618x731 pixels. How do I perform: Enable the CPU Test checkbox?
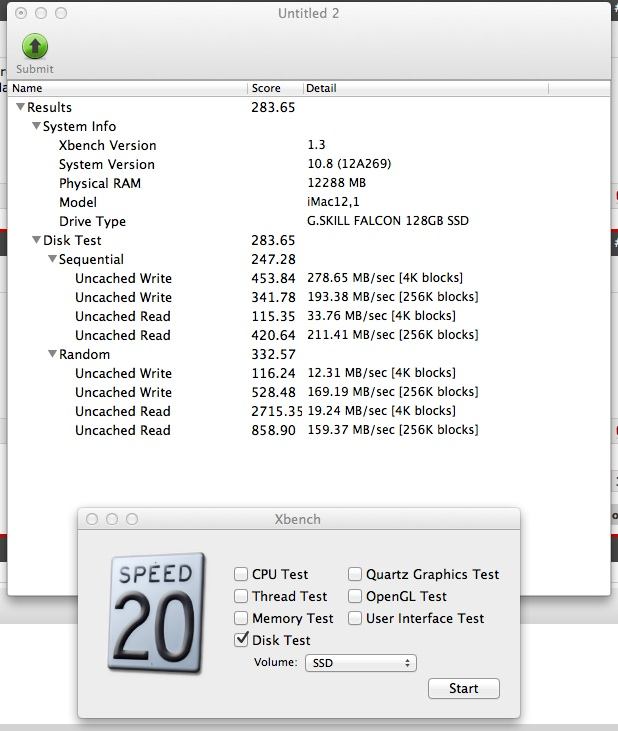click(x=240, y=574)
